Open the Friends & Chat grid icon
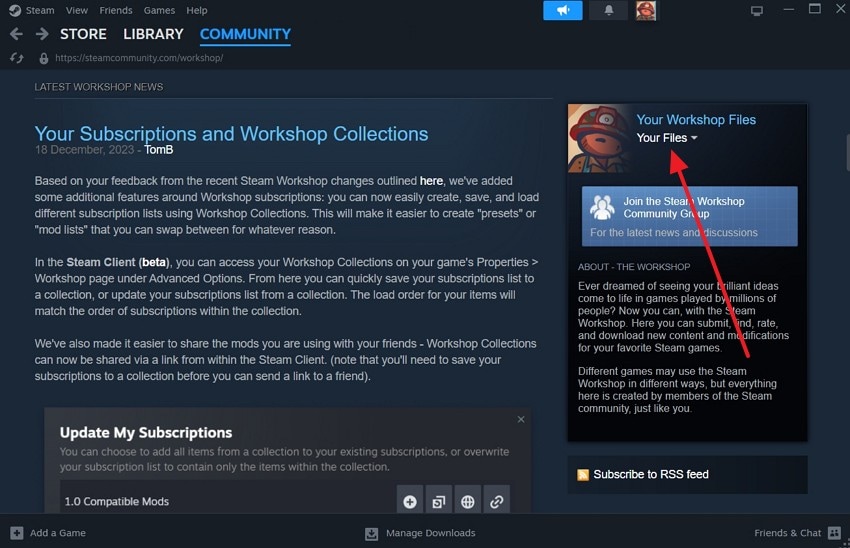This screenshot has height=548, width=850. [x=834, y=533]
